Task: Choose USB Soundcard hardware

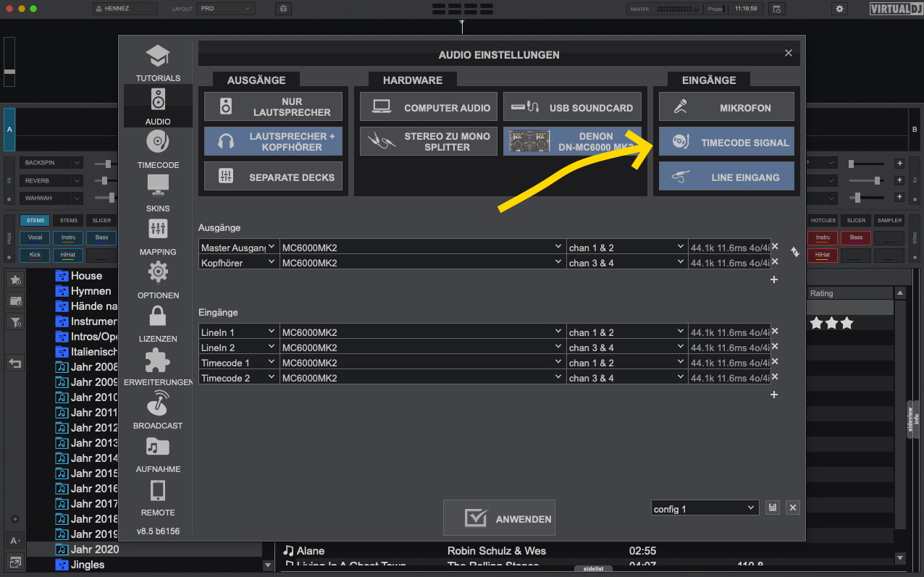Action: (572, 107)
